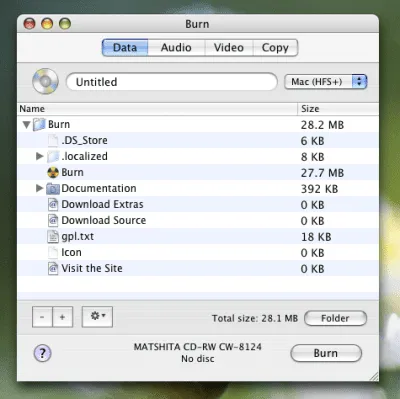Click the Download Source web link icon
This screenshot has height=399, width=400.
[x=53, y=220]
